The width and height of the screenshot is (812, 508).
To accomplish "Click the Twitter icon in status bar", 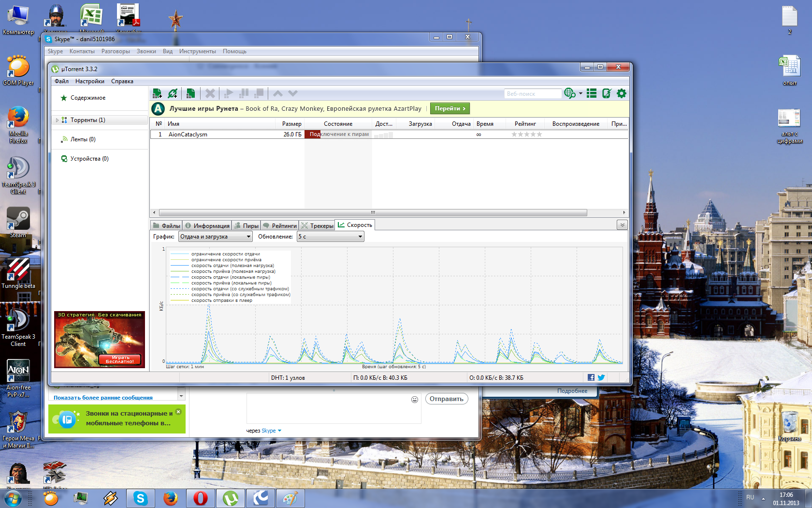I will click(601, 377).
